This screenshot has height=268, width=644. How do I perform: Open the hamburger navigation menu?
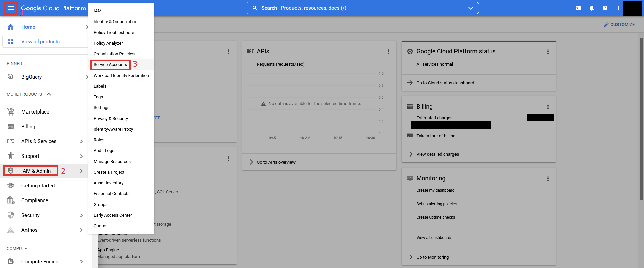pos(11,8)
